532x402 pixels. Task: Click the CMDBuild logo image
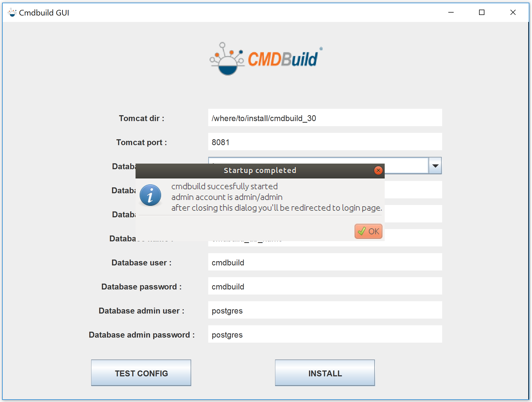[265, 59]
